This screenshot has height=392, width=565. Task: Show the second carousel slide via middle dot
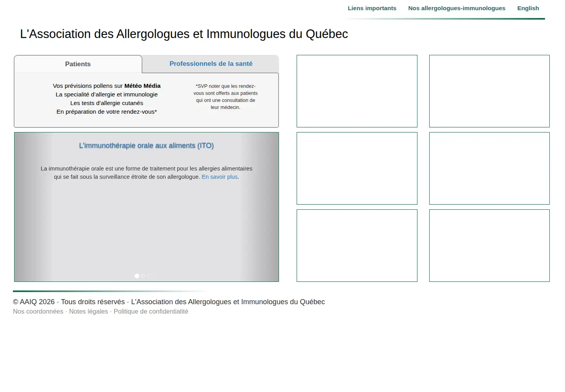tap(143, 276)
